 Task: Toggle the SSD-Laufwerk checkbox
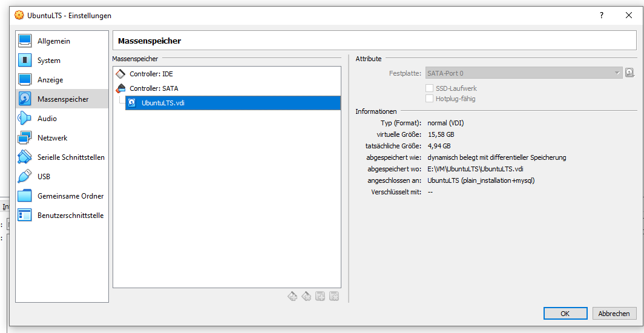[x=429, y=88]
